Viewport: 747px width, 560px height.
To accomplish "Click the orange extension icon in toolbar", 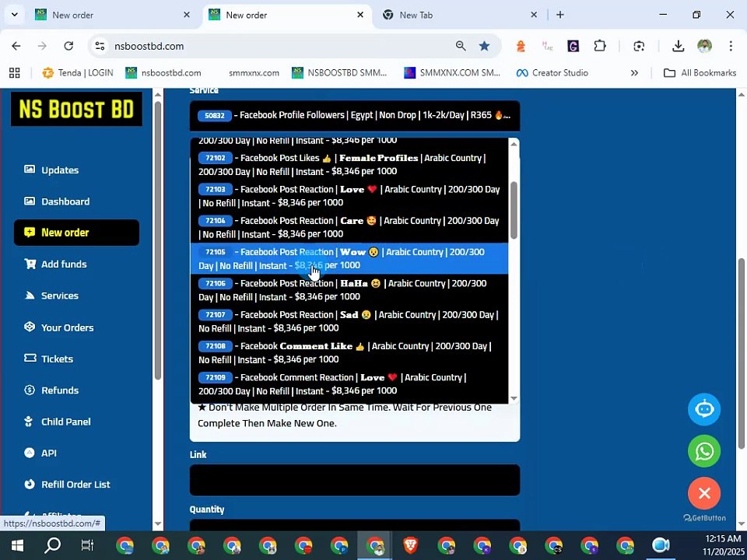I will [521, 46].
